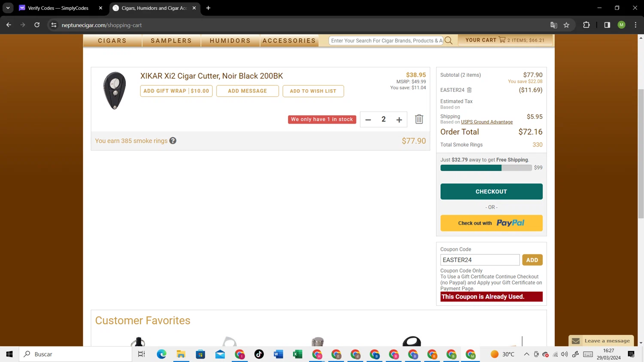Open new browser tab
644x362 pixels.
(x=208, y=8)
